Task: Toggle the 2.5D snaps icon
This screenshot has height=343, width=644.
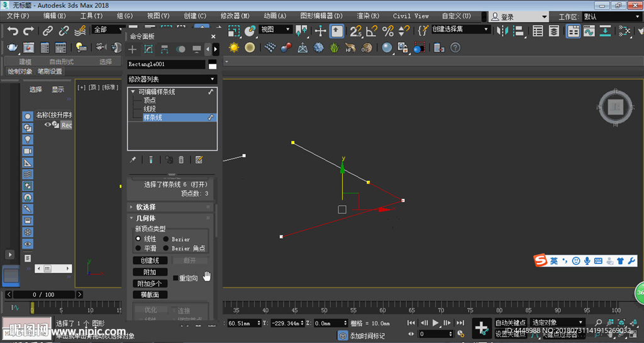Action: pyautogui.click(x=356, y=31)
